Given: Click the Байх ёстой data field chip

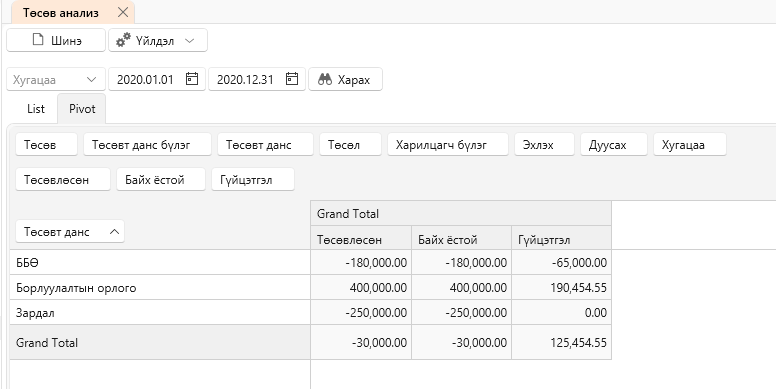Looking at the screenshot, I should click(161, 179).
